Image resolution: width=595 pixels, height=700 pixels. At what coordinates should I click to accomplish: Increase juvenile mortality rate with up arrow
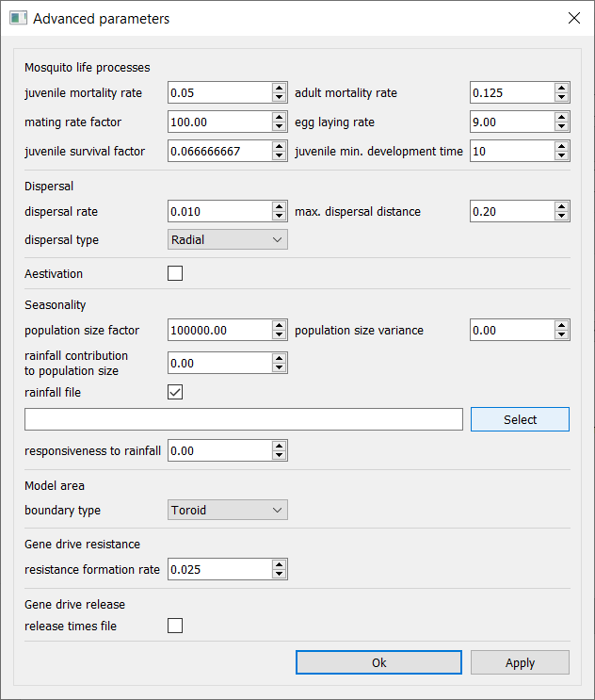point(280,88)
